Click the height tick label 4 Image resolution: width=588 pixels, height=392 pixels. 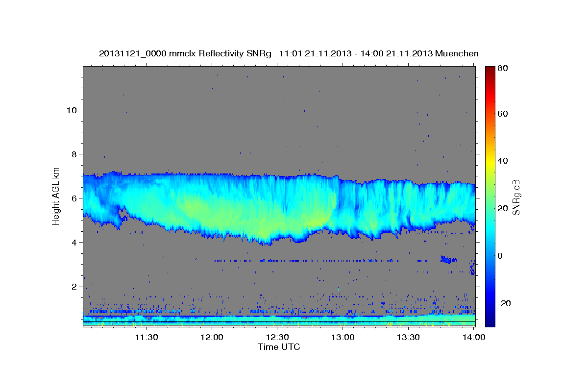coord(74,242)
